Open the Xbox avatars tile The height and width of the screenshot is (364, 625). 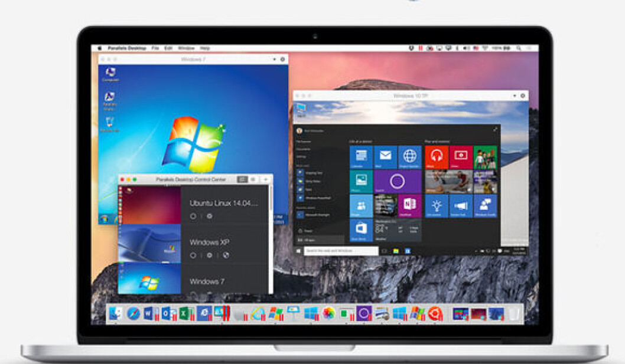click(485, 158)
